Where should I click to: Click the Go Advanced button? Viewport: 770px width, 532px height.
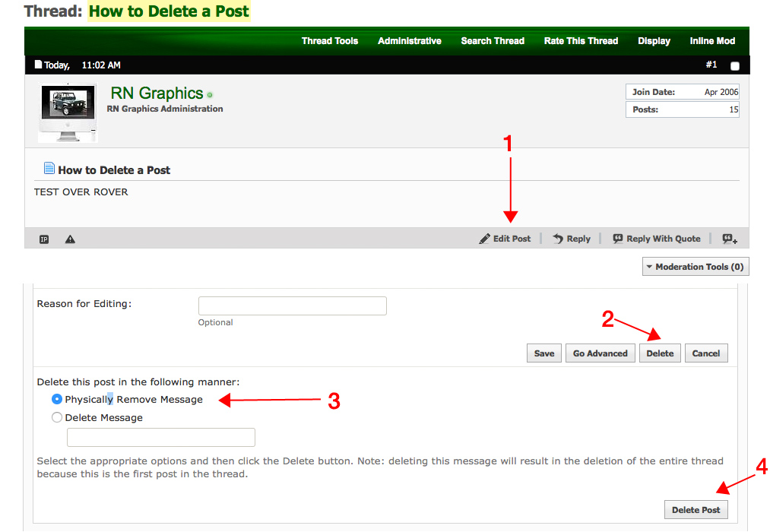pos(600,353)
